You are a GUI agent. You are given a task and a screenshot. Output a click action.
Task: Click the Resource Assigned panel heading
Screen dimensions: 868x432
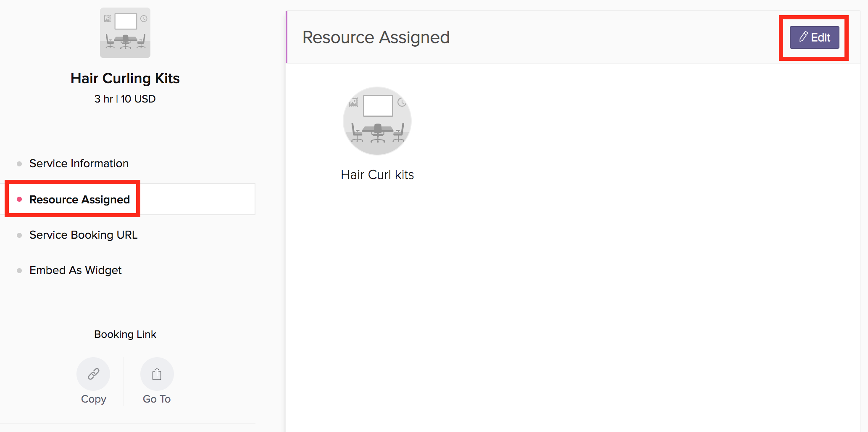coord(376,37)
